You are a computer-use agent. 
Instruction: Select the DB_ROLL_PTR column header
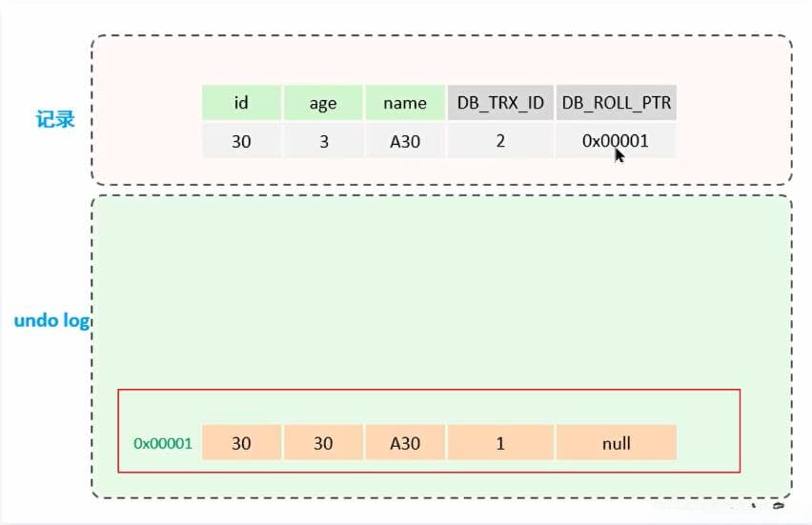616,103
